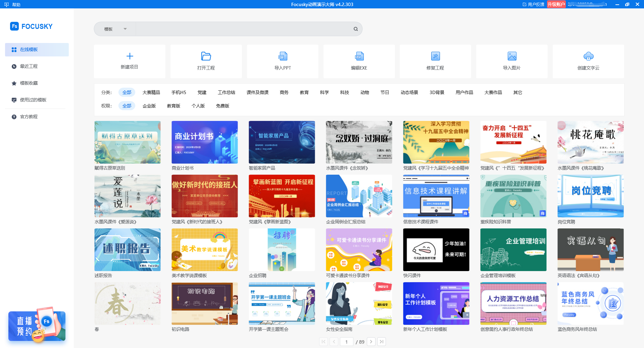The image size is (644, 348).
Task: Go to next page of templates
Action: coord(371,342)
